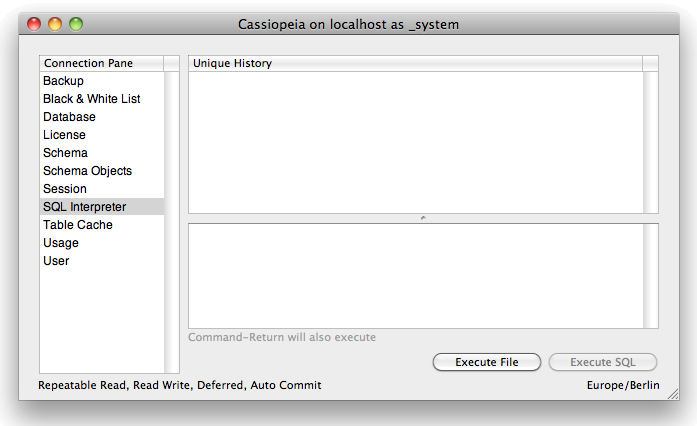The image size is (697, 426).
Task: Zoom the window with the green button
Action: coord(76,24)
